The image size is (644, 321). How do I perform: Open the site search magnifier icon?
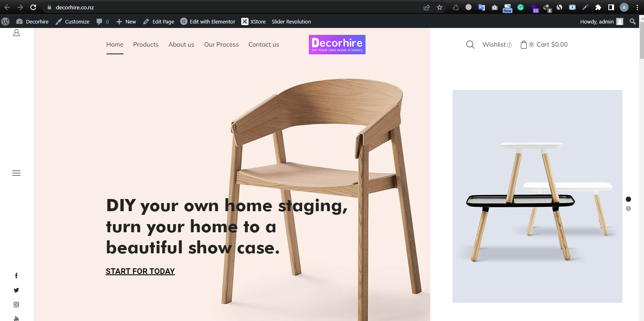tap(470, 45)
